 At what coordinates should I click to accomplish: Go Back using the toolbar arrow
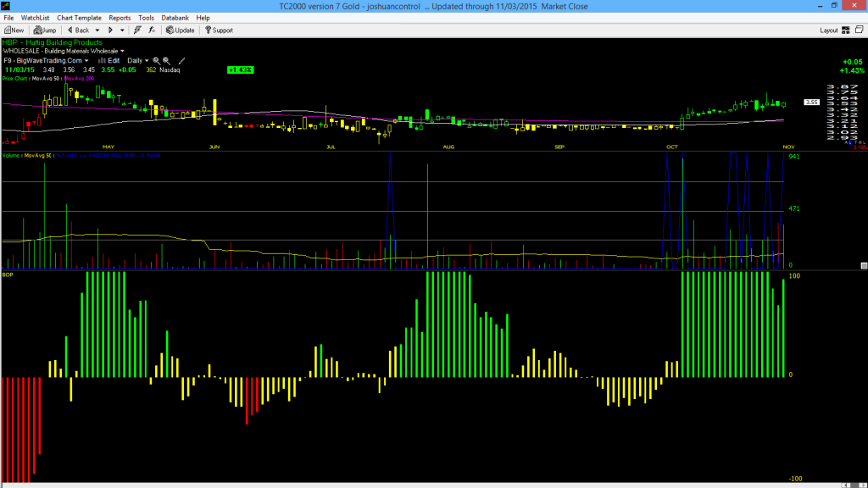[x=78, y=30]
